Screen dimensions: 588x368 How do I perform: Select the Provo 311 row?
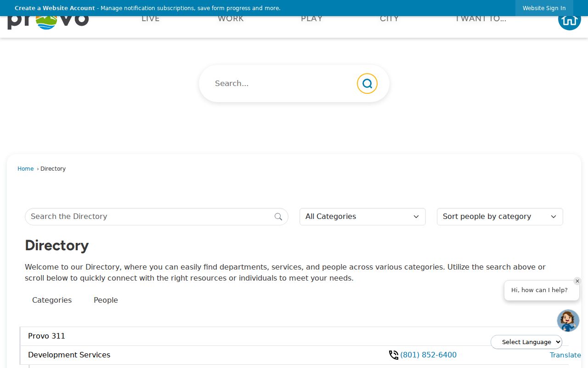294,336
